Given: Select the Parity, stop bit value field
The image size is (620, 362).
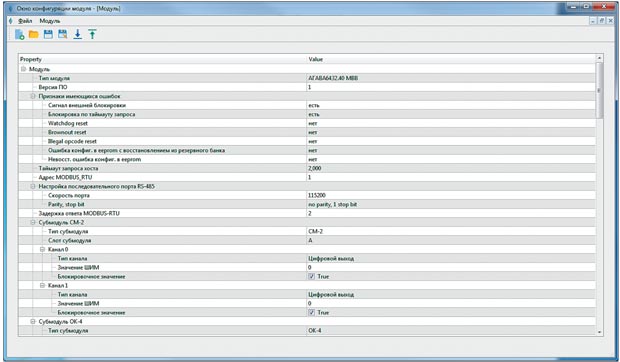Looking at the screenshot, I should 451,204.
